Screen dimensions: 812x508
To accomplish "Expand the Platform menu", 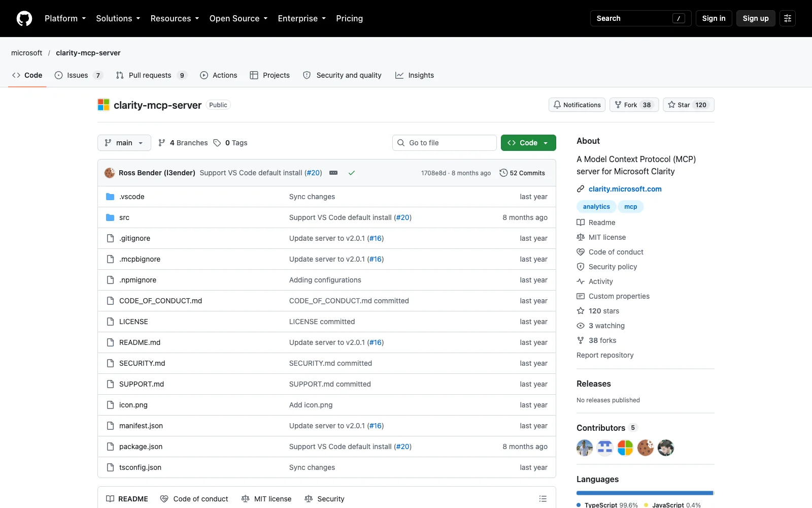I will 65,18.
